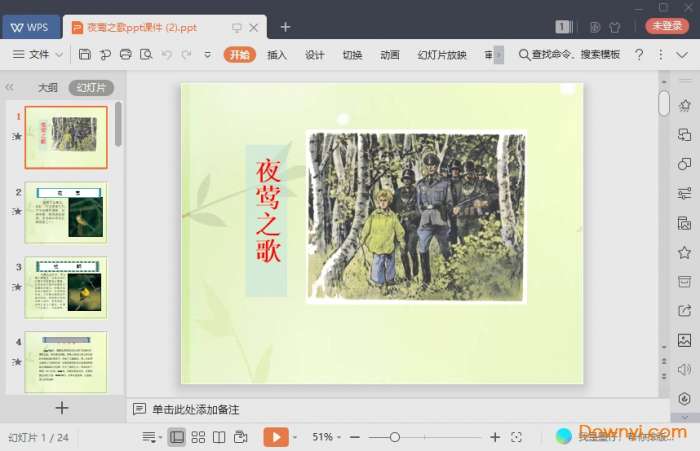
Task: Start slideshow with orange play button
Action: 276,437
